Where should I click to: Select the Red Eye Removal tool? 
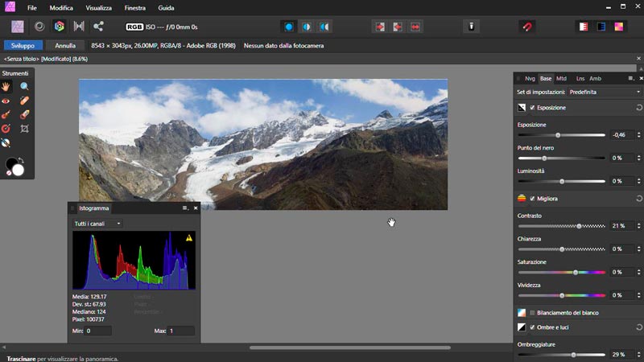6,101
